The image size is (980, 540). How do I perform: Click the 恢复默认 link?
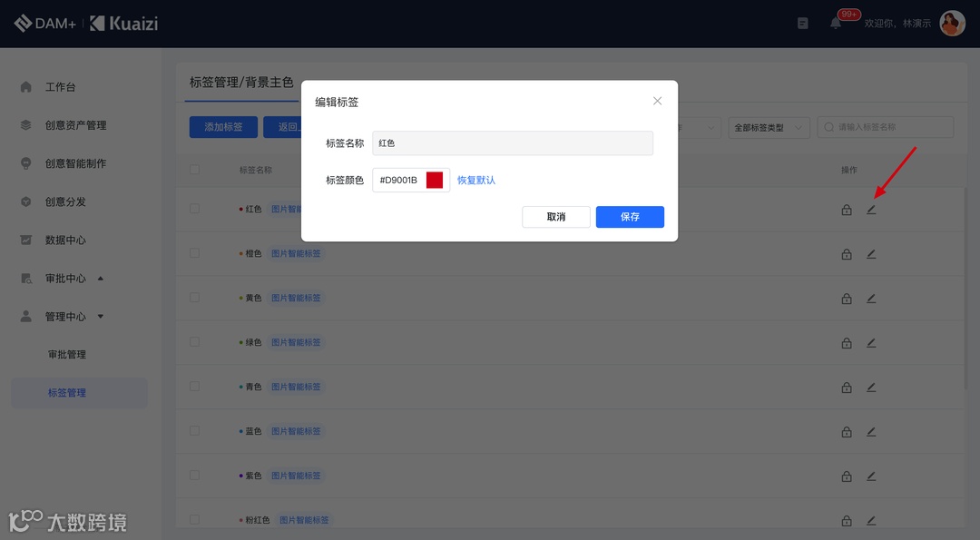pyautogui.click(x=476, y=180)
